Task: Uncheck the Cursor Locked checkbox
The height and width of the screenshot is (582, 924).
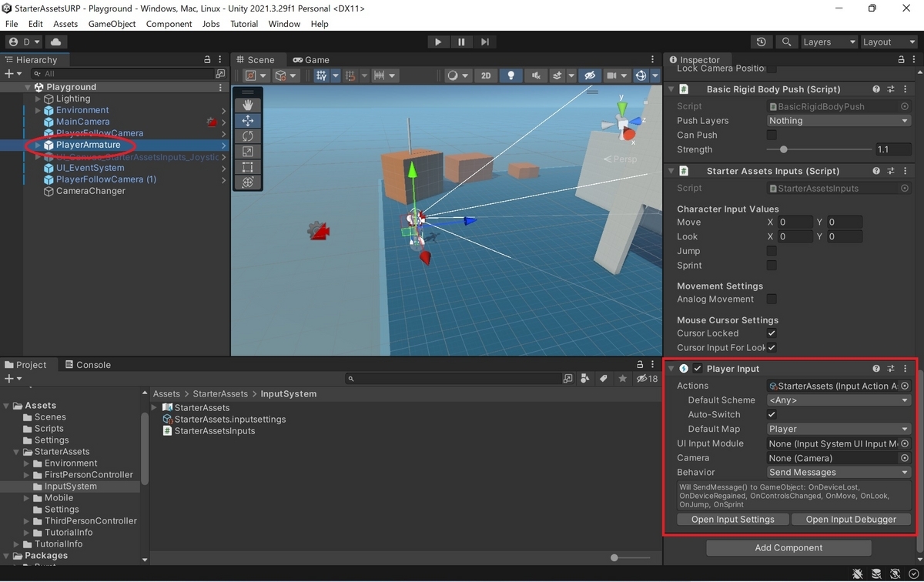Action: (x=772, y=333)
